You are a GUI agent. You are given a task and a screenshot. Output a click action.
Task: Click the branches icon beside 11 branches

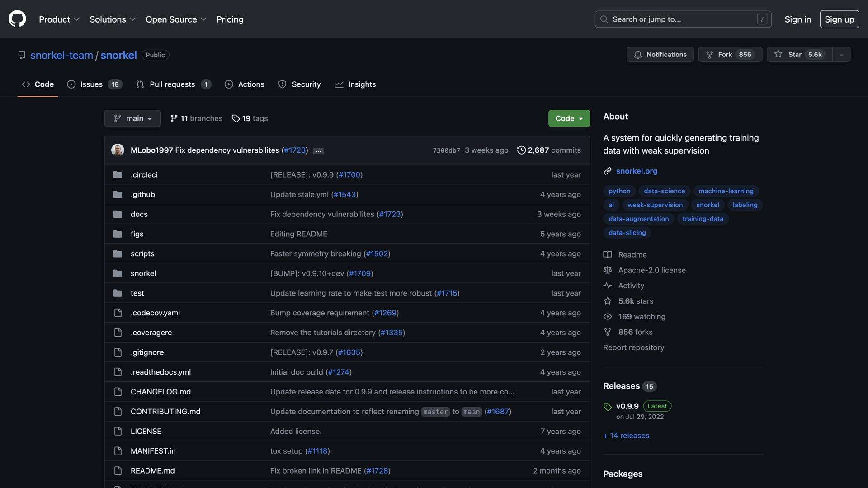174,118
